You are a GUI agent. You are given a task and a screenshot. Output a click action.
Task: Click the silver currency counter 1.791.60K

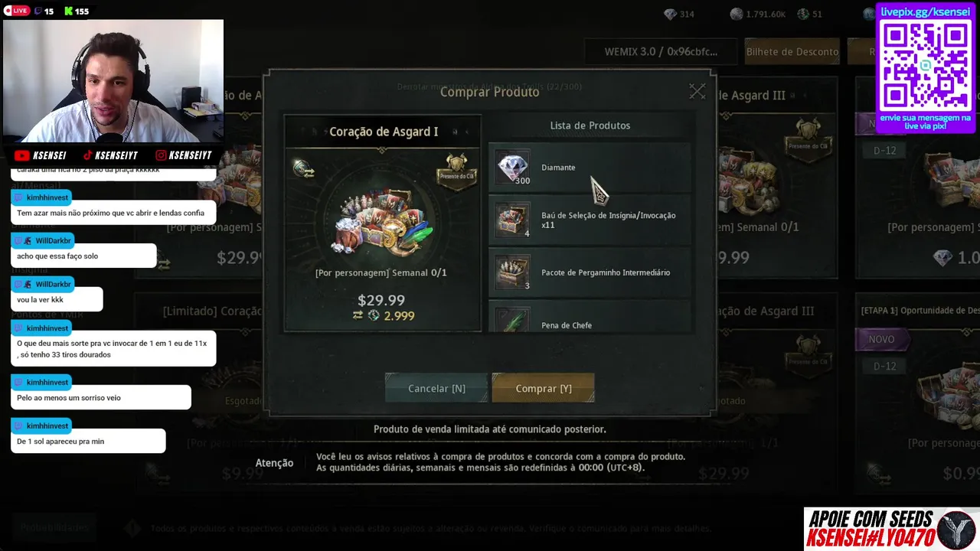(758, 14)
